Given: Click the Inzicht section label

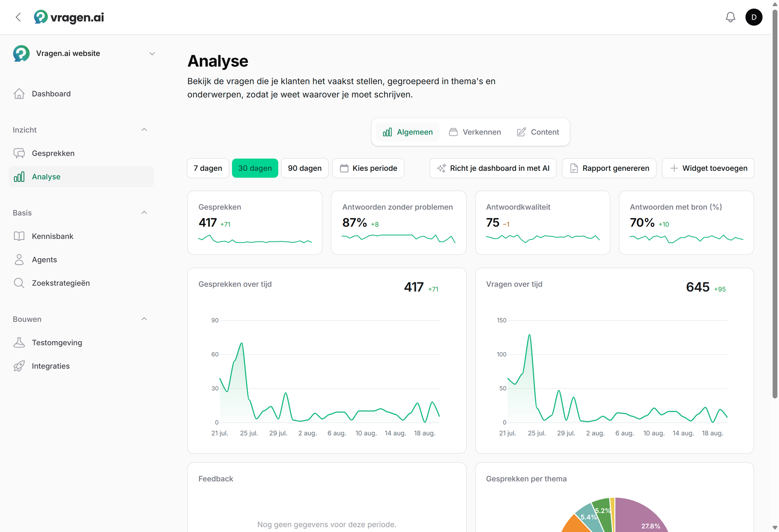Looking at the screenshot, I should point(25,130).
